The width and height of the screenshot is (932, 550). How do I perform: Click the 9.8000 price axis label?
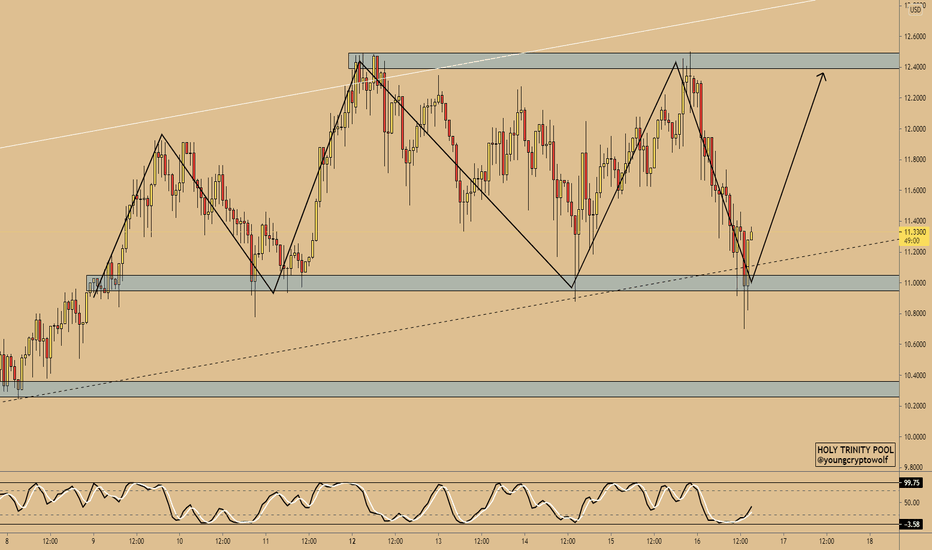click(x=914, y=467)
